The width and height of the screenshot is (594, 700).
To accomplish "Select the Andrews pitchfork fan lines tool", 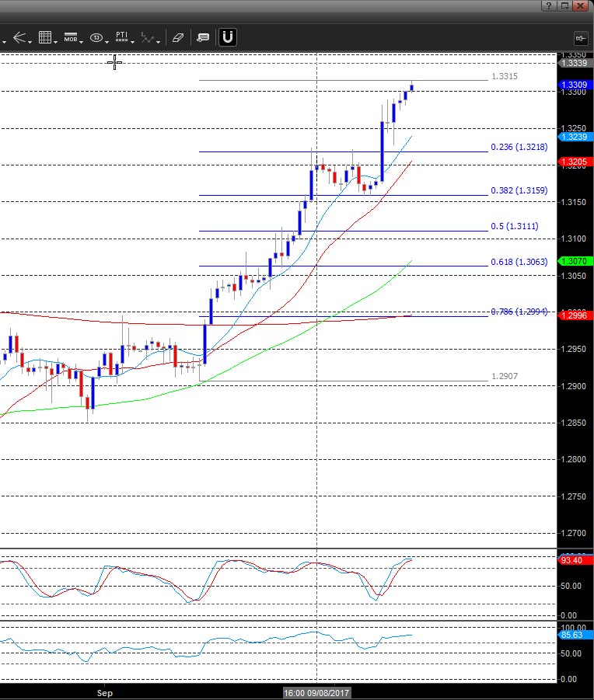I will (19, 37).
